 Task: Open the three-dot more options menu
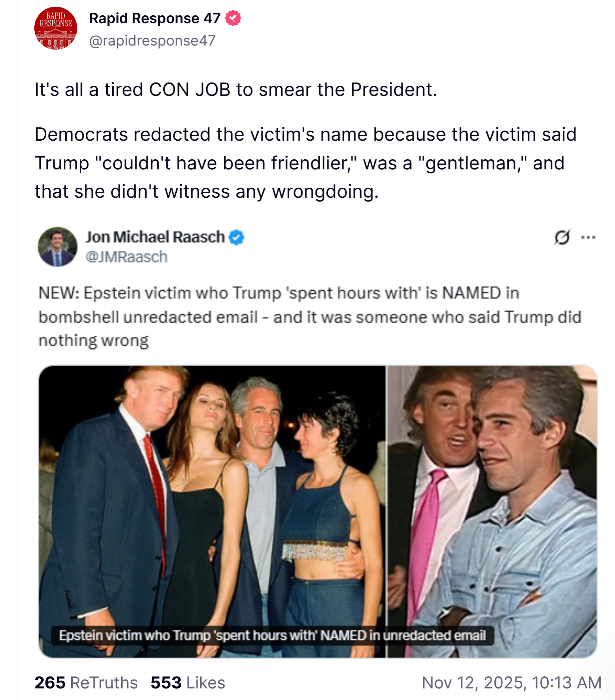click(x=588, y=237)
